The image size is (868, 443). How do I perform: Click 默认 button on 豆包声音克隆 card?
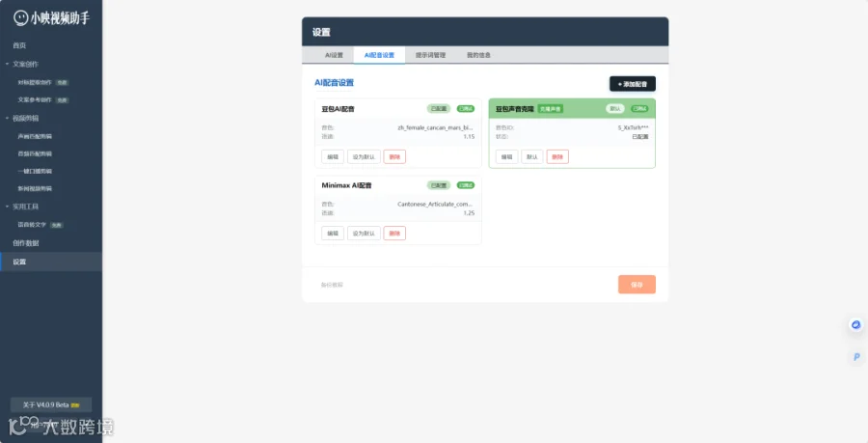click(532, 156)
